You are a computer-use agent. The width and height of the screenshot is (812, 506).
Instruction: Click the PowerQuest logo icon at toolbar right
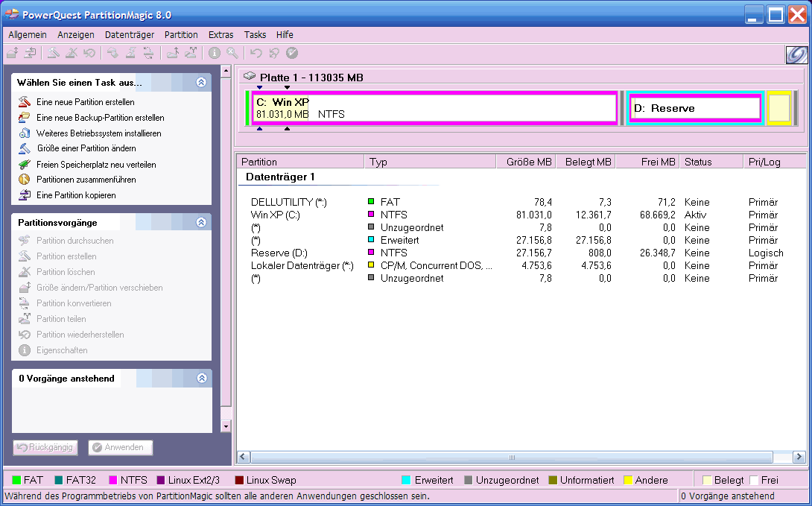click(796, 54)
